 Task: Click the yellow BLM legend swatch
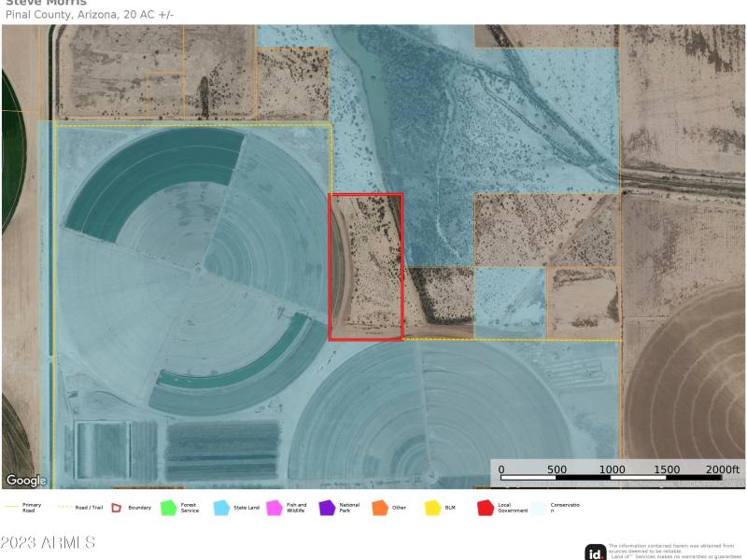click(x=432, y=508)
